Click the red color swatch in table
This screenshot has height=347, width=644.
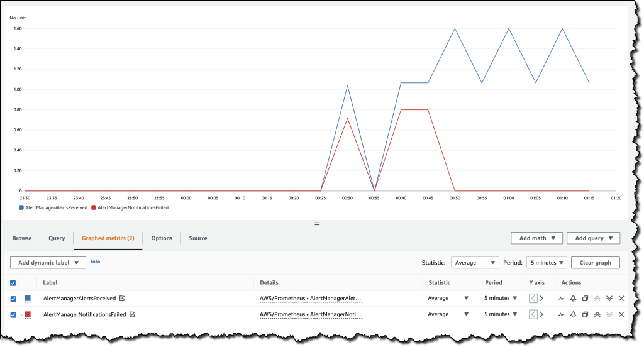(x=28, y=314)
